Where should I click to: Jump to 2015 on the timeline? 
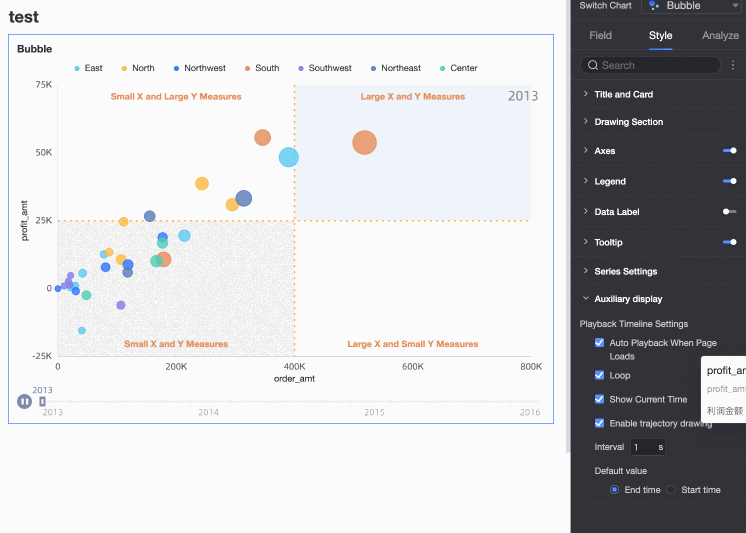(x=374, y=412)
